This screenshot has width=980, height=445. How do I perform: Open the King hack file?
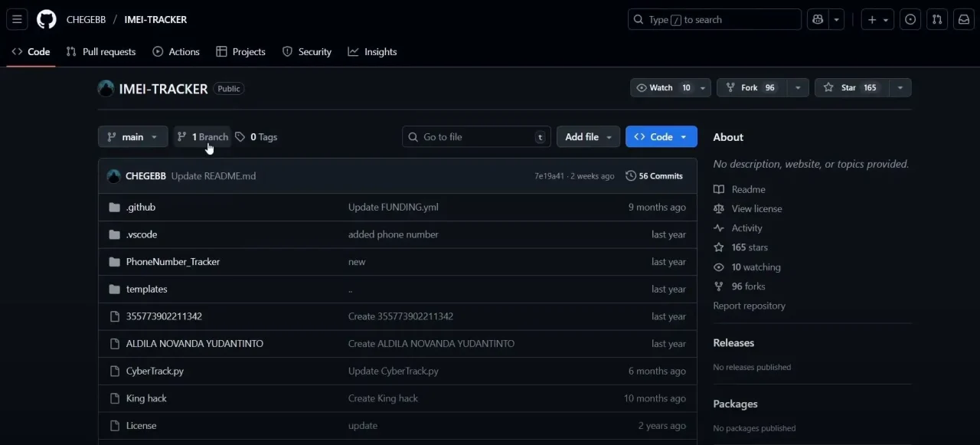pyautogui.click(x=146, y=398)
